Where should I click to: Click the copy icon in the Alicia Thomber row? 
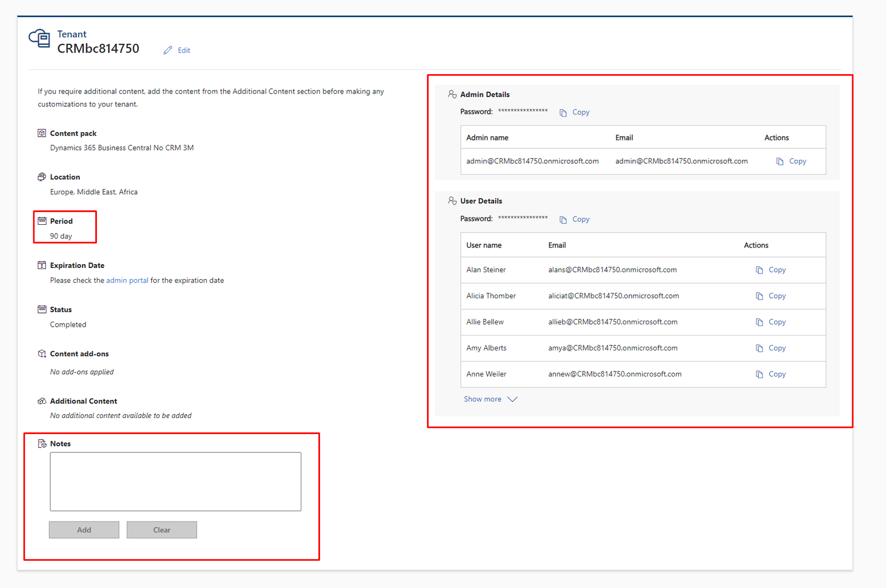(x=760, y=296)
